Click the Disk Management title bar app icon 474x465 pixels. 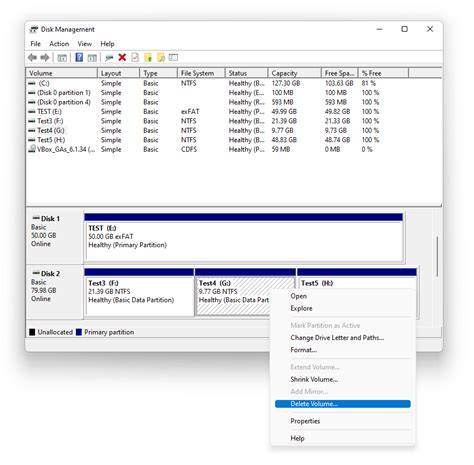pos(33,29)
